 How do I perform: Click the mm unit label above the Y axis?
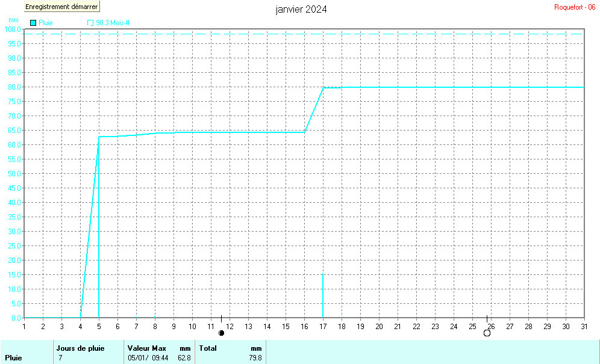point(13,20)
